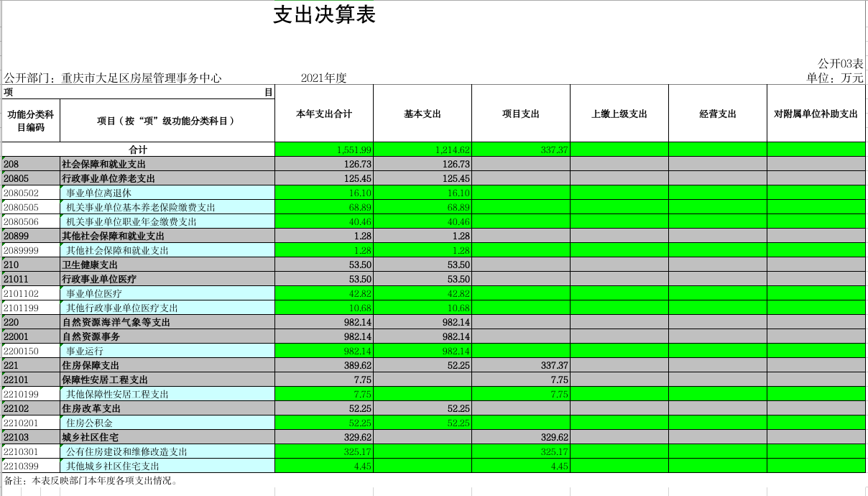Image resolution: width=868 pixels, height=496 pixels.
Task: Select the '389.62' value in row 221
Action: click(324, 365)
